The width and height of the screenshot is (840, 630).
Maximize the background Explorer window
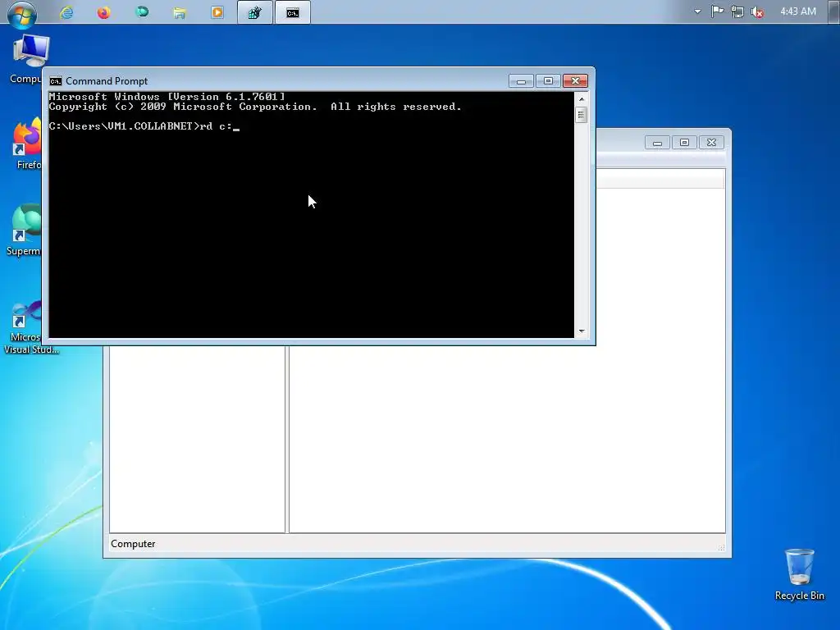coord(684,143)
